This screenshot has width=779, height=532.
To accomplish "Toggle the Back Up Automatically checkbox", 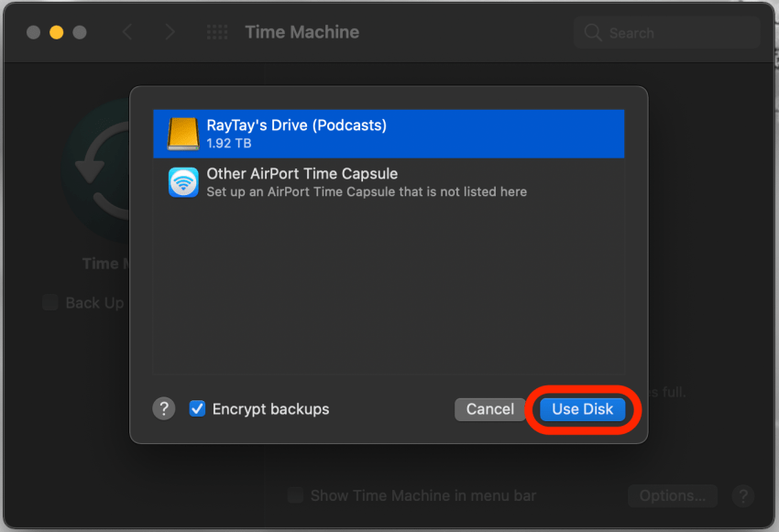I will tap(51, 303).
